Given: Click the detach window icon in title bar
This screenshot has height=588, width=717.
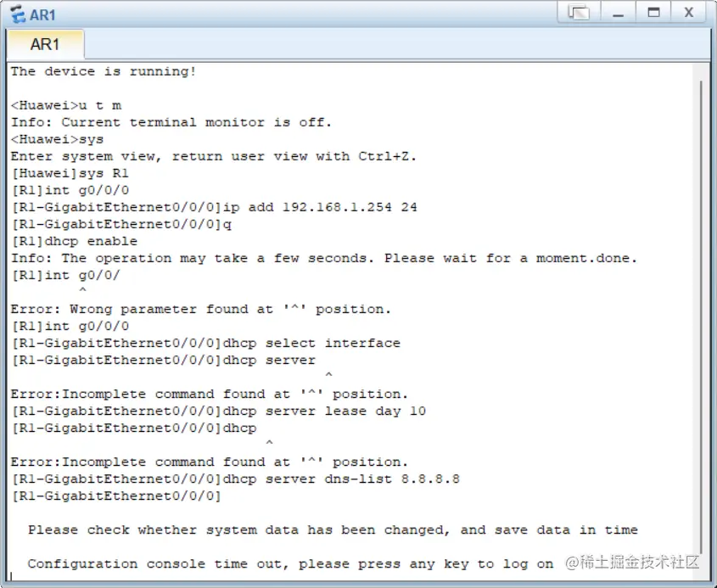Looking at the screenshot, I should (579, 13).
